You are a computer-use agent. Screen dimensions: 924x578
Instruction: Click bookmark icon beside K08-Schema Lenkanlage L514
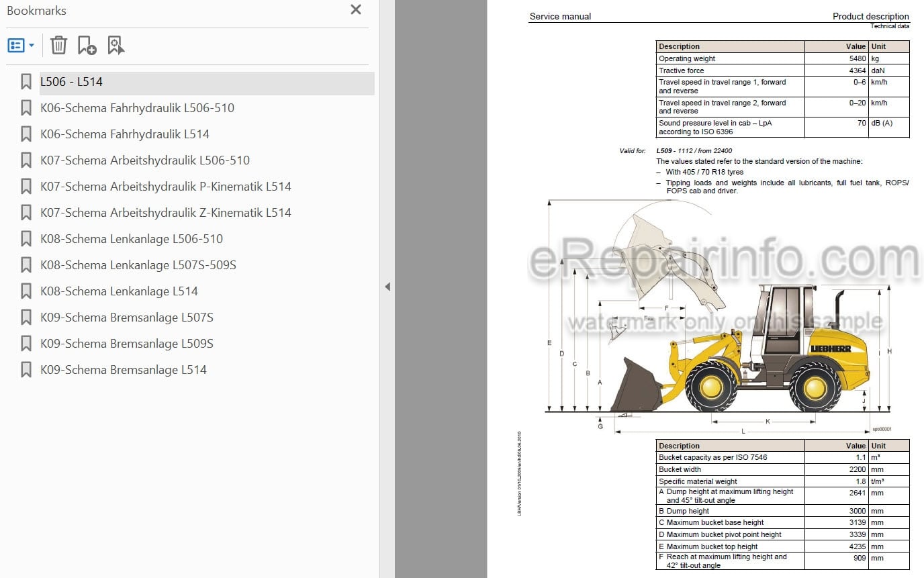(26, 291)
